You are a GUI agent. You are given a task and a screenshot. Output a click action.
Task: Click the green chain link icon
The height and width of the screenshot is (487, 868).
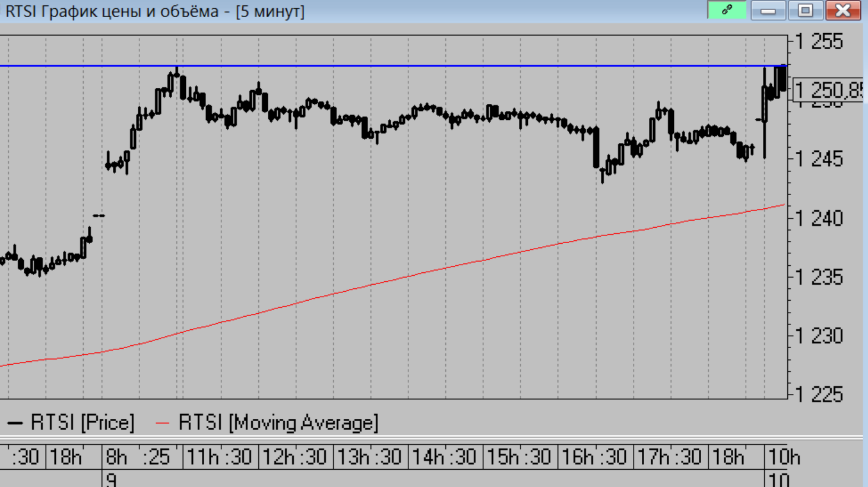click(x=727, y=10)
